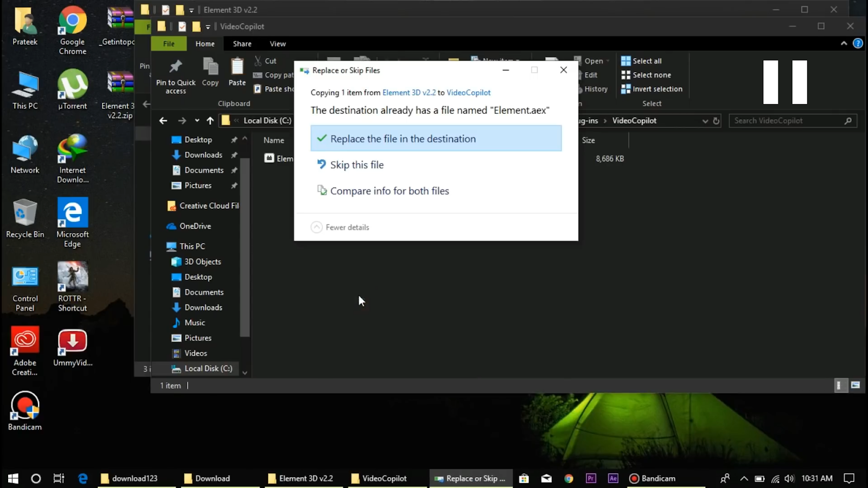Open the recent locations dropdown arrow
This screenshot has width=868, height=488.
coord(197,120)
